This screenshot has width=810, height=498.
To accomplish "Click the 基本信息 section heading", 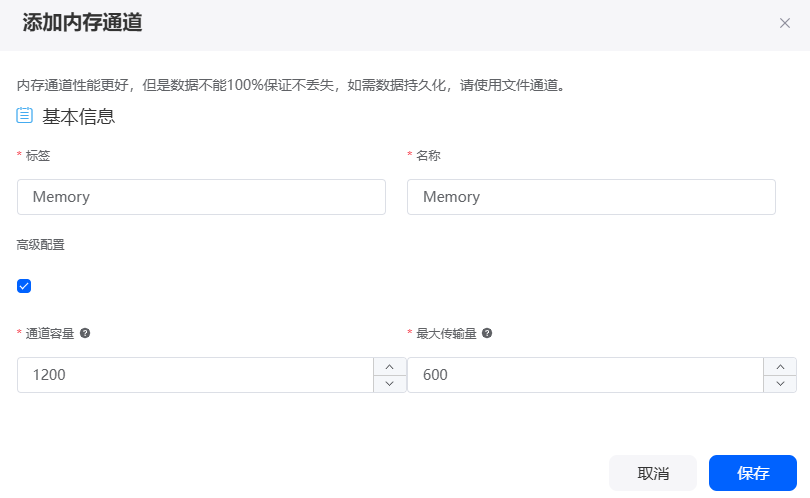I will (79, 116).
